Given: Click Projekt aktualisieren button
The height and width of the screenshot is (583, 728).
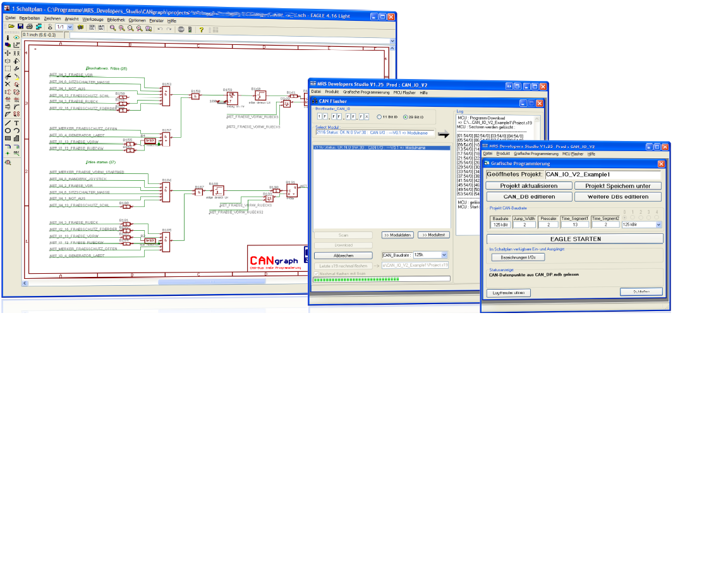Looking at the screenshot, I should click(x=529, y=186).
